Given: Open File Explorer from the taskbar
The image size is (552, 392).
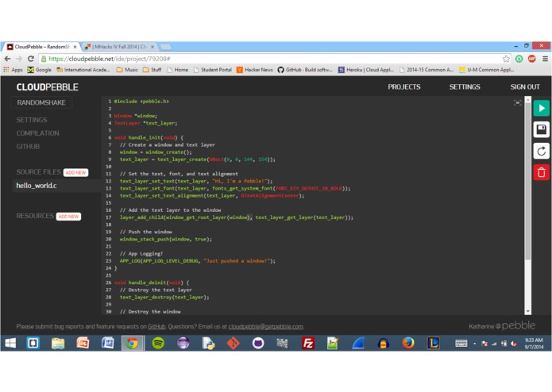Looking at the screenshot, I should (x=58, y=343).
